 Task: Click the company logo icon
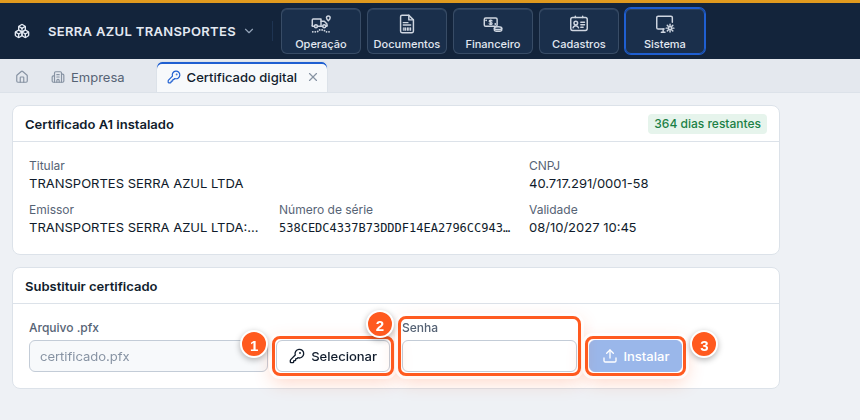pos(22,31)
